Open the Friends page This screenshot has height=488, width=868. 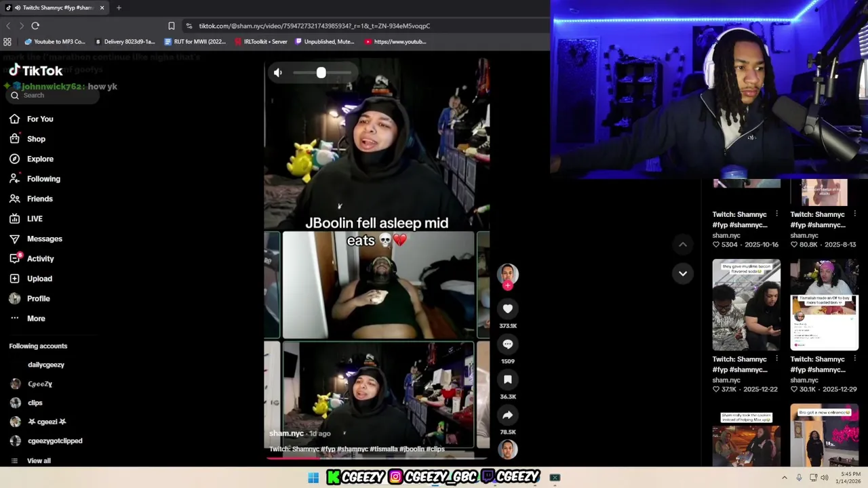pyautogui.click(x=31, y=199)
